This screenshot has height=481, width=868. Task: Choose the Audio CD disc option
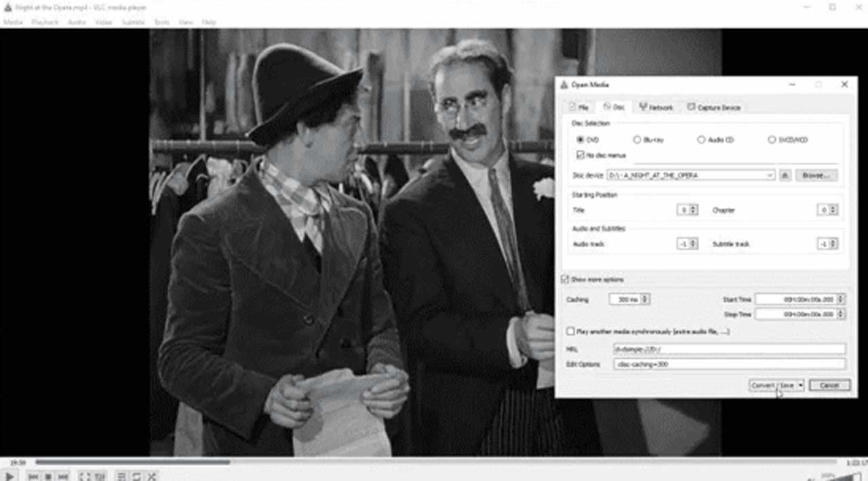point(701,140)
